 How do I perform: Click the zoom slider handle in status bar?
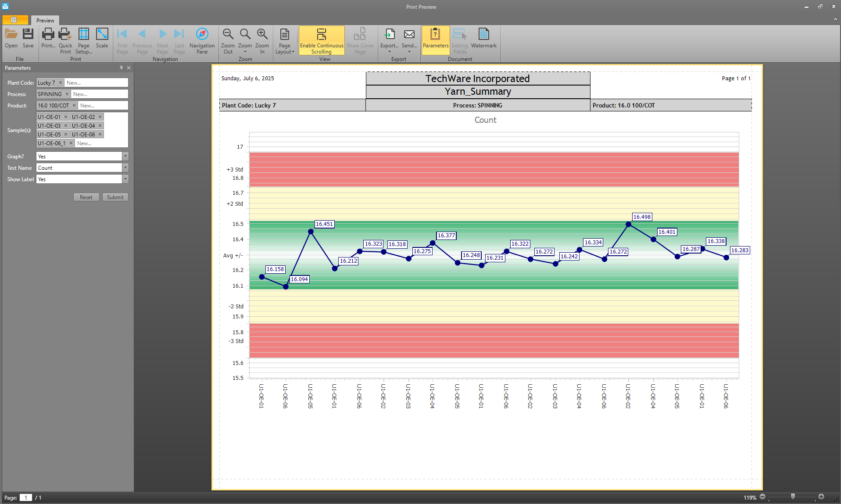click(x=793, y=497)
